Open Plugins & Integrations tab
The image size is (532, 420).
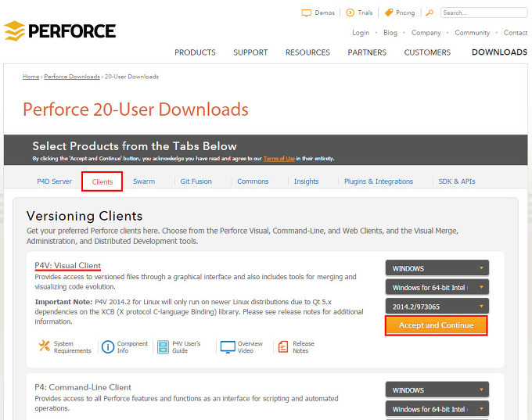pyautogui.click(x=379, y=181)
